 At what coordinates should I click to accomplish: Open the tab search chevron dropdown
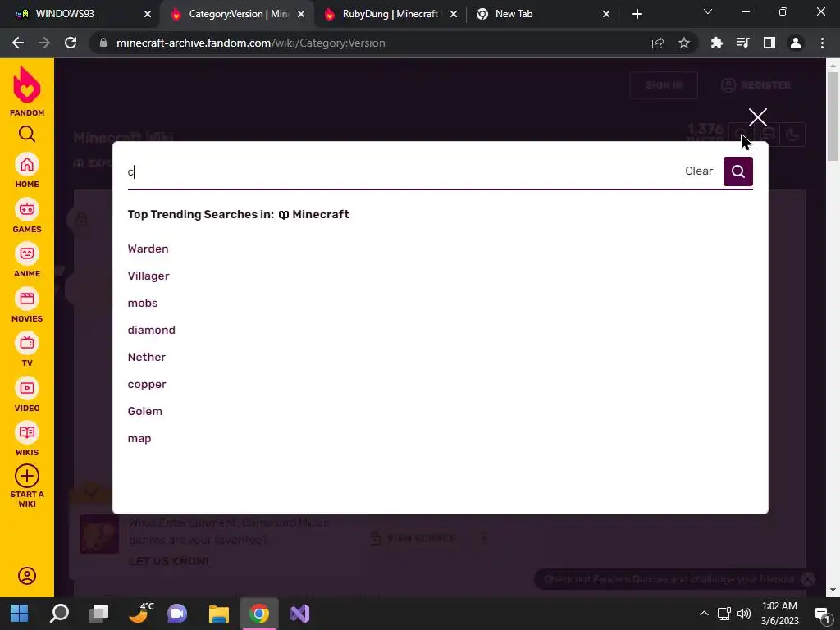tap(708, 11)
